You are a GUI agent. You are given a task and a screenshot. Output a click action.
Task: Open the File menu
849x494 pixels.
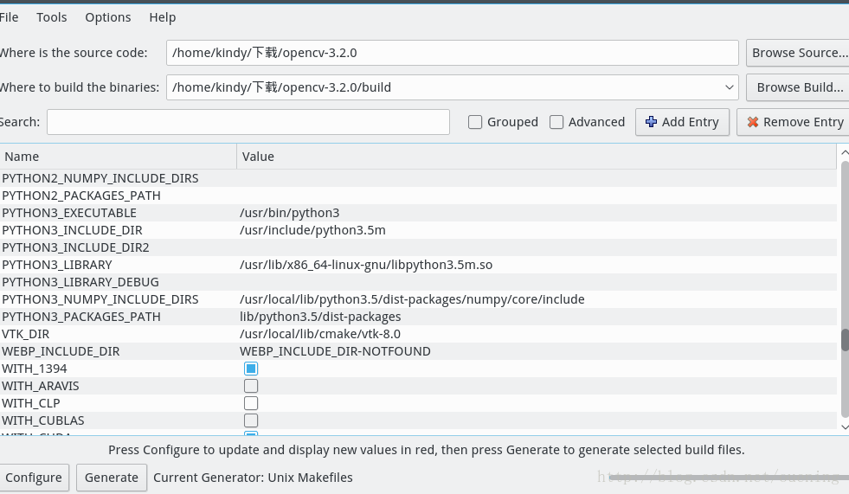click(9, 17)
